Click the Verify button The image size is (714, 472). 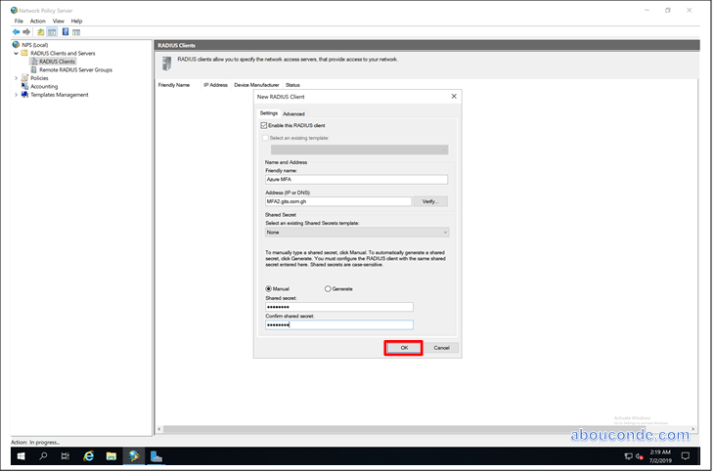pos(431,201)
